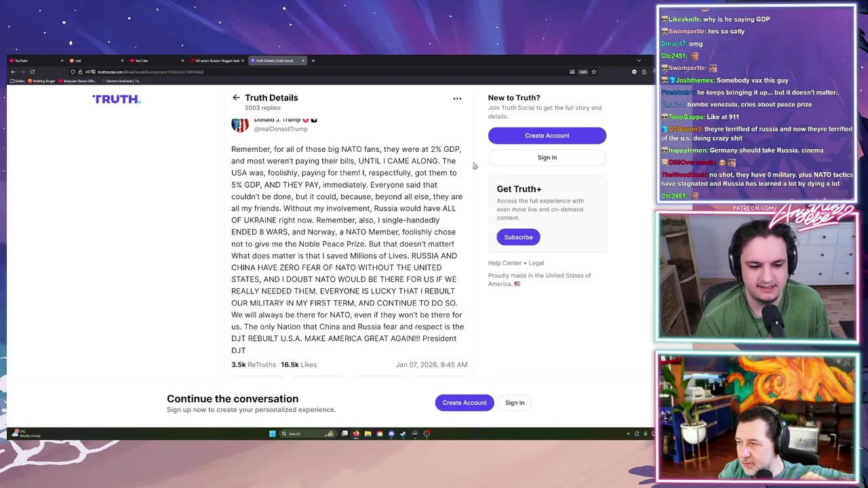Screen dimensions: 868x488
Task: Open the weather widget Mostly cloudy
Action: [x=26, y=434]
